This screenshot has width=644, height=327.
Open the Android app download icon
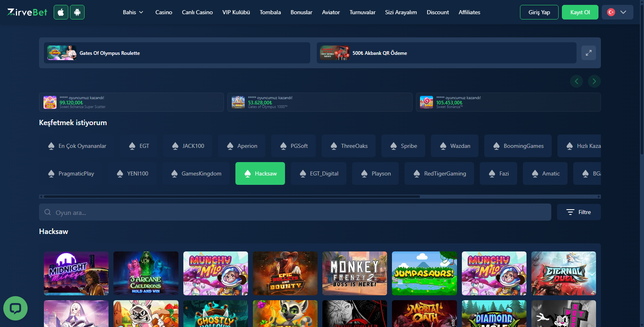77,12
